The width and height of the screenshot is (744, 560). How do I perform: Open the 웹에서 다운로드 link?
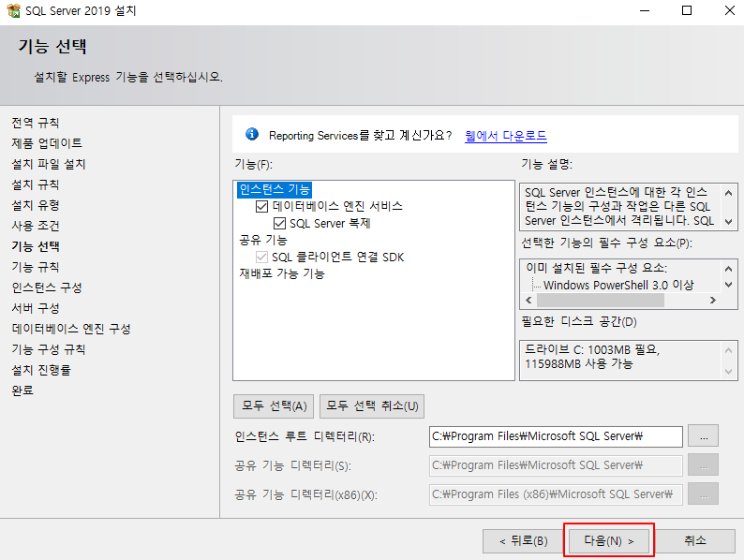coord(506,136)
